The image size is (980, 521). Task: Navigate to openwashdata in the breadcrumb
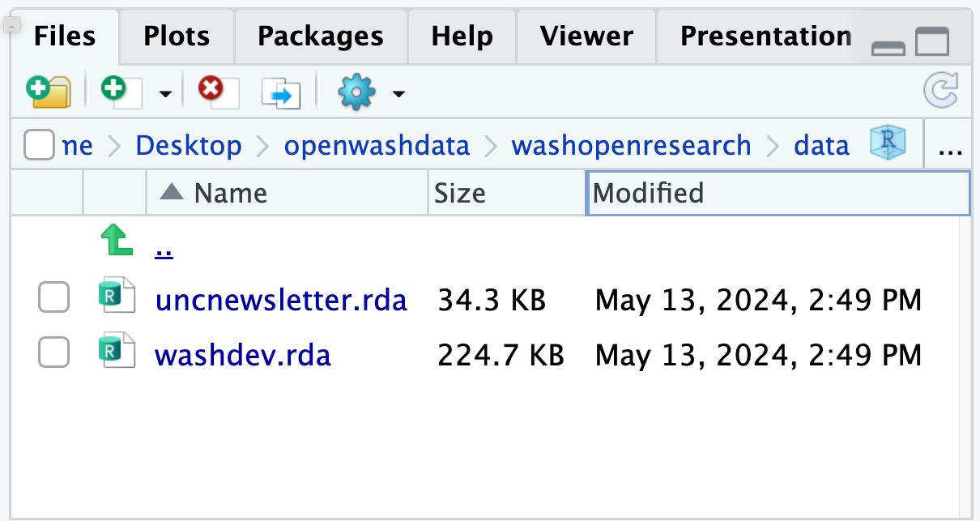click(377, 146)
